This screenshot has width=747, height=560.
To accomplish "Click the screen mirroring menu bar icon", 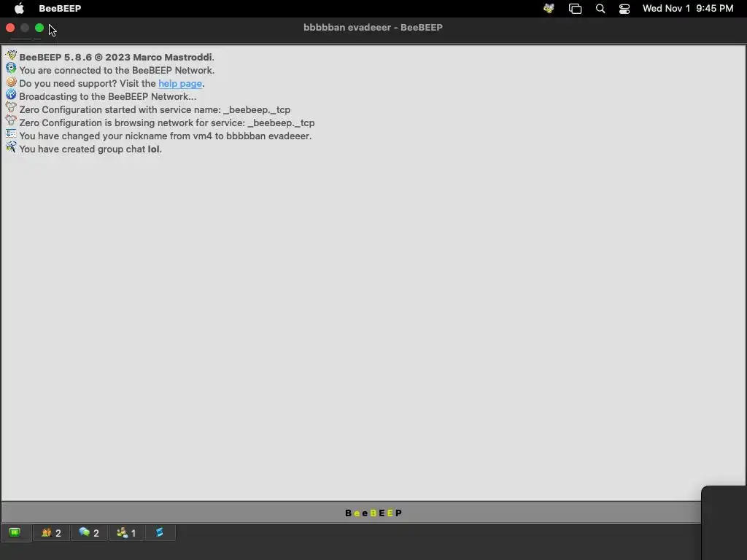I will click(575, 9).
